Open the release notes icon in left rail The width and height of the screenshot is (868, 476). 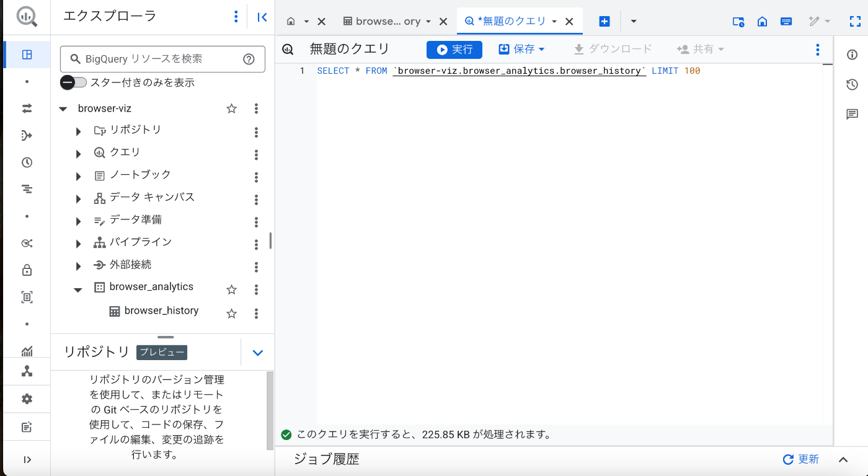point(27,427)
